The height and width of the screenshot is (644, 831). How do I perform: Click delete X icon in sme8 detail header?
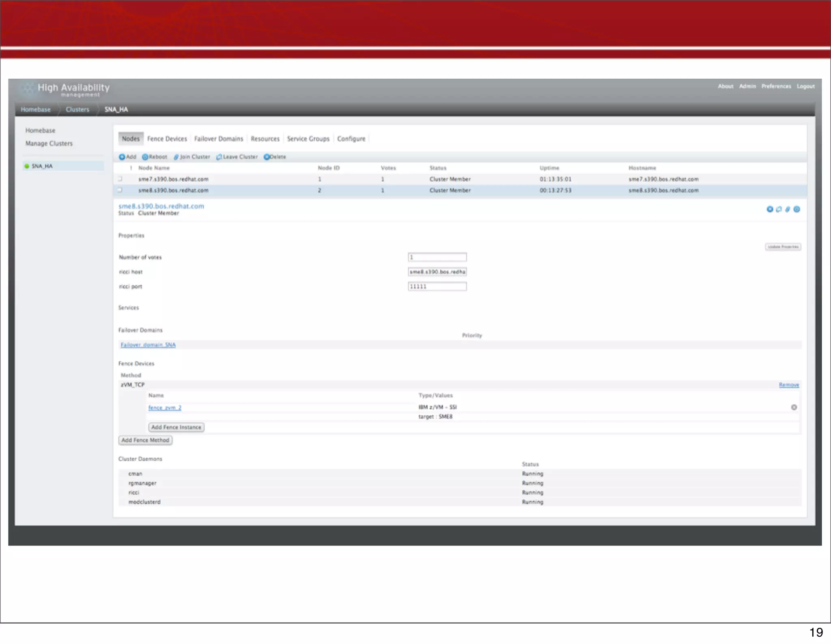770,209
